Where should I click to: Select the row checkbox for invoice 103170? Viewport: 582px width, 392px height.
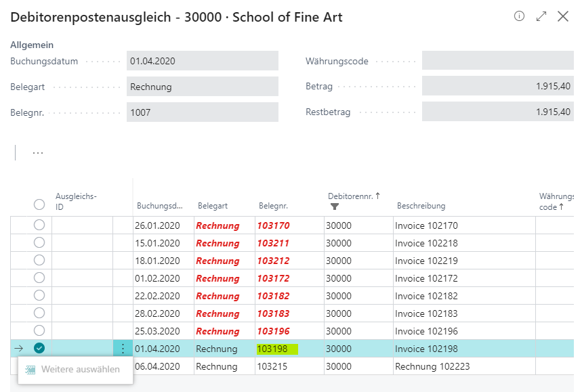pyautogui.click(x=39, y=225)
